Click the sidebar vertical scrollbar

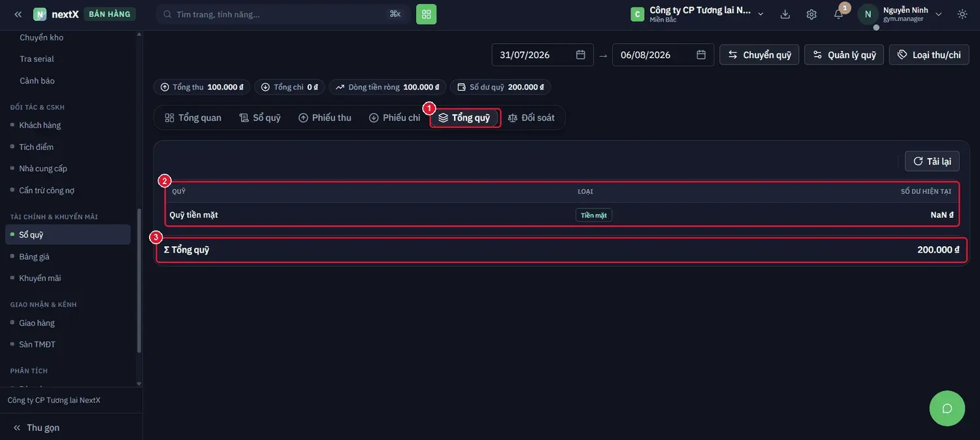(139, 281)
